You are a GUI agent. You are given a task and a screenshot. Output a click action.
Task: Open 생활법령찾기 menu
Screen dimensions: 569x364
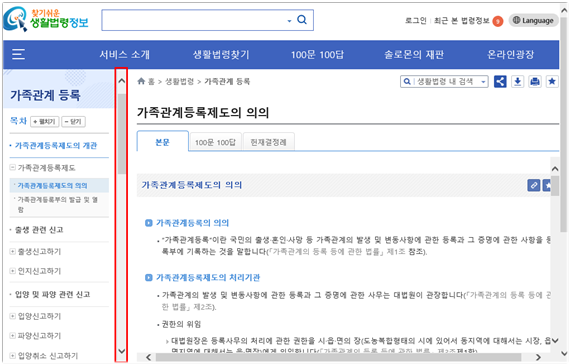(221, 54)
